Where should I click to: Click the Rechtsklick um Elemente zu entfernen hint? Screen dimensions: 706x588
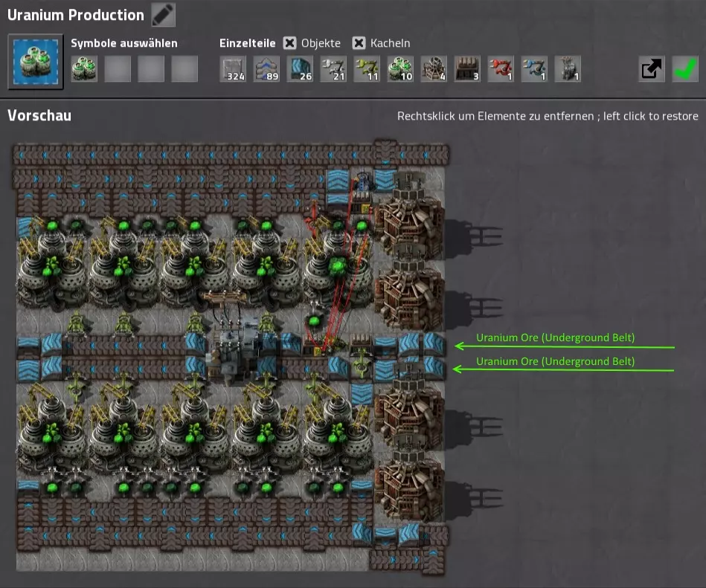point(548,116)
